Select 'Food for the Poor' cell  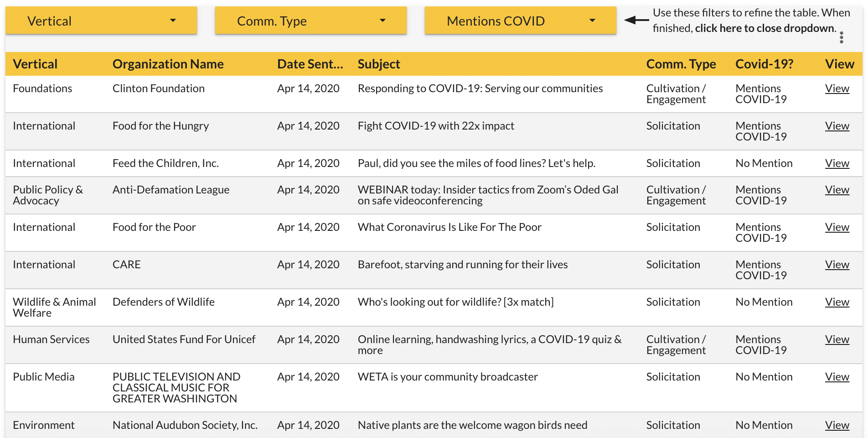(x=154, y=227)
